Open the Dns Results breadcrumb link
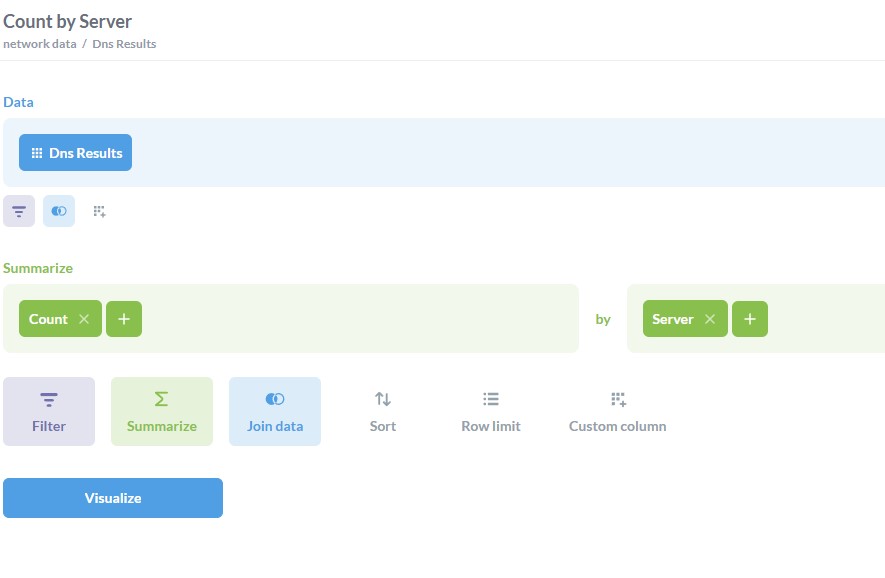Viewport: 885px width, 578px height. pyautogui.click(x=126, y=43)
